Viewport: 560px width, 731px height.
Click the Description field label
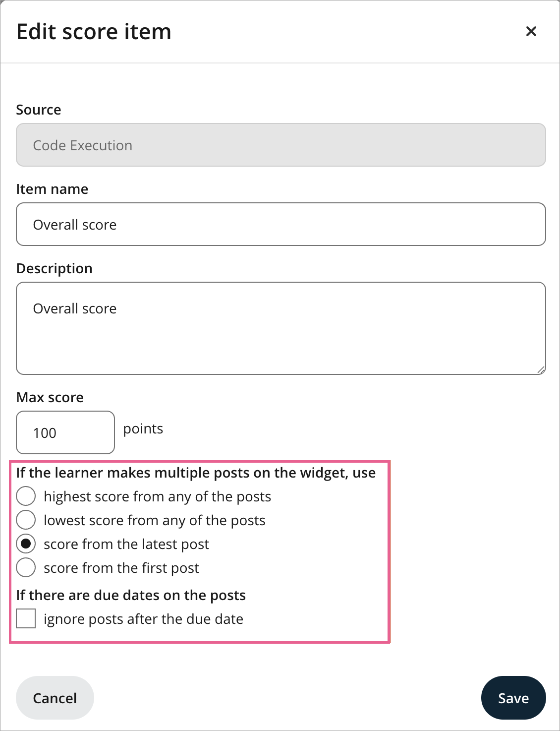(x=55, y=268)
